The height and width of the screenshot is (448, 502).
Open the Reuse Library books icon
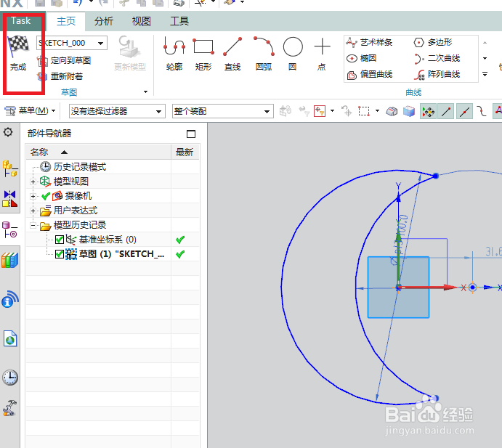coord(10,260)
